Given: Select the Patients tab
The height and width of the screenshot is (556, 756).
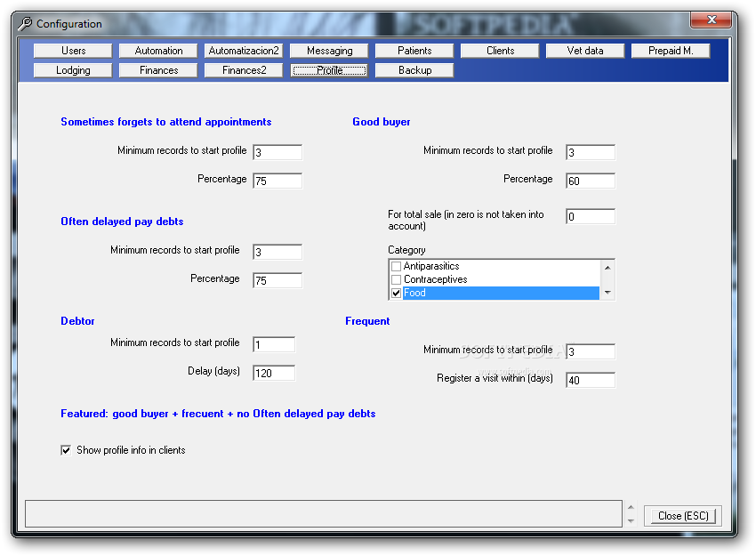Looking at the screenshot, I should tap(414, 51).
